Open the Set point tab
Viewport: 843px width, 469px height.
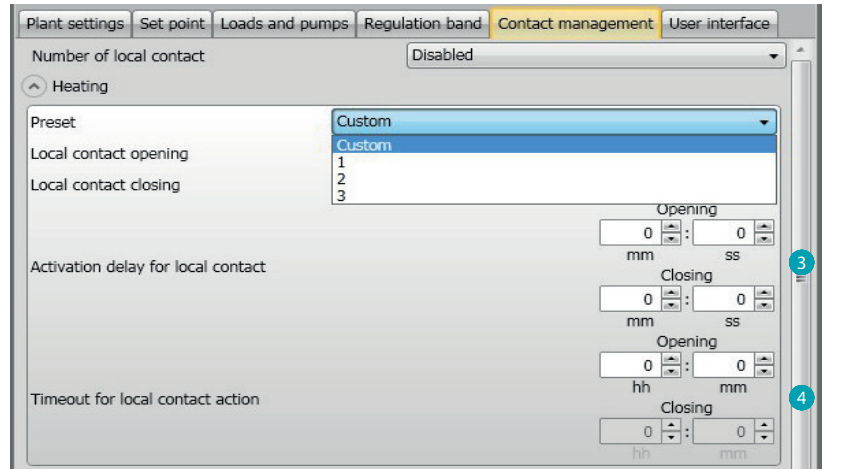coord(172,24)
